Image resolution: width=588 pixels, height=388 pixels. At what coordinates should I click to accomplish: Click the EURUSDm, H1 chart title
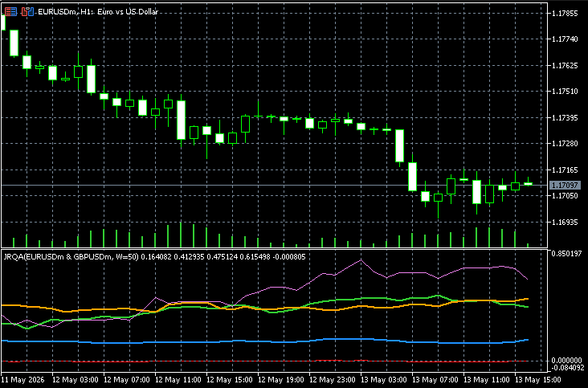(98, 12)
